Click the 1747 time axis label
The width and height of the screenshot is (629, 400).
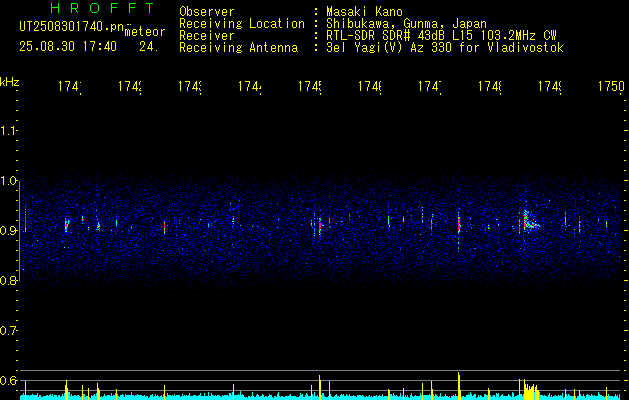click(x=430, y=86)
